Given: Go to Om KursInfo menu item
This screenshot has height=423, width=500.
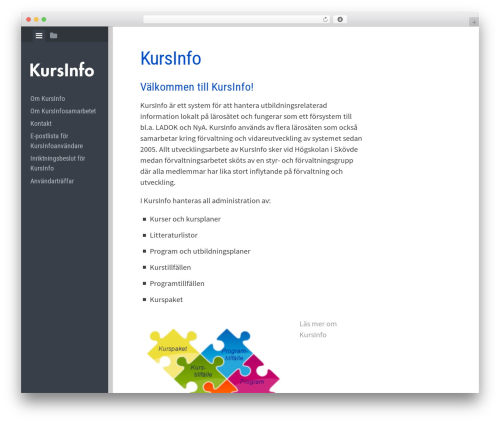Looking at the screenshot, I should pyautogui.click(x=48, y=99).
